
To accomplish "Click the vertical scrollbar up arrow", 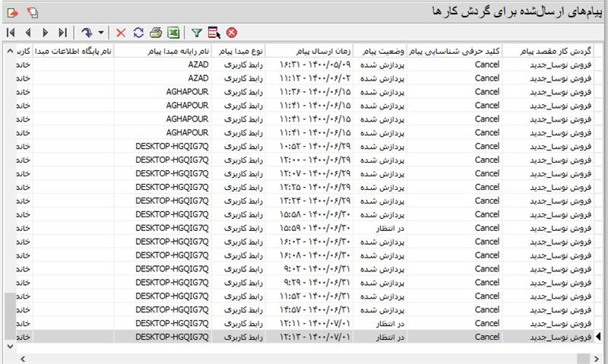I will [x=9, y=51].
